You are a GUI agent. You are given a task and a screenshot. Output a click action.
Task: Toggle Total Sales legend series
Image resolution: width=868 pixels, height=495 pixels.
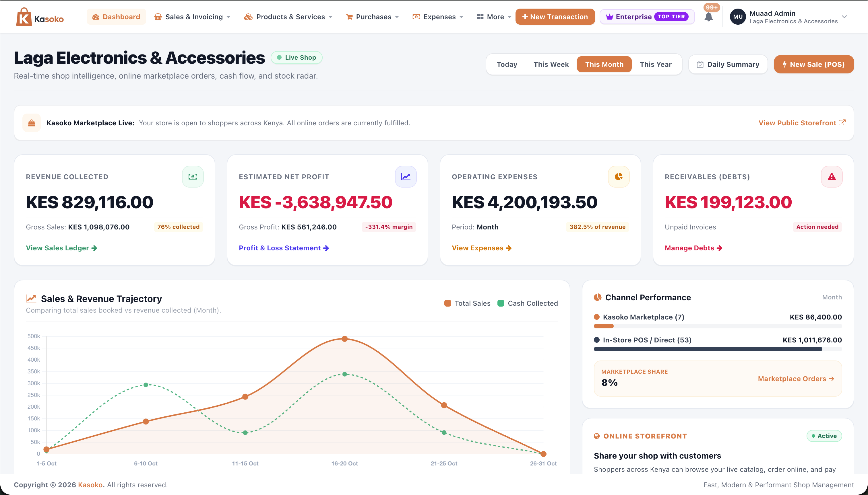click(x=467, y=303)
